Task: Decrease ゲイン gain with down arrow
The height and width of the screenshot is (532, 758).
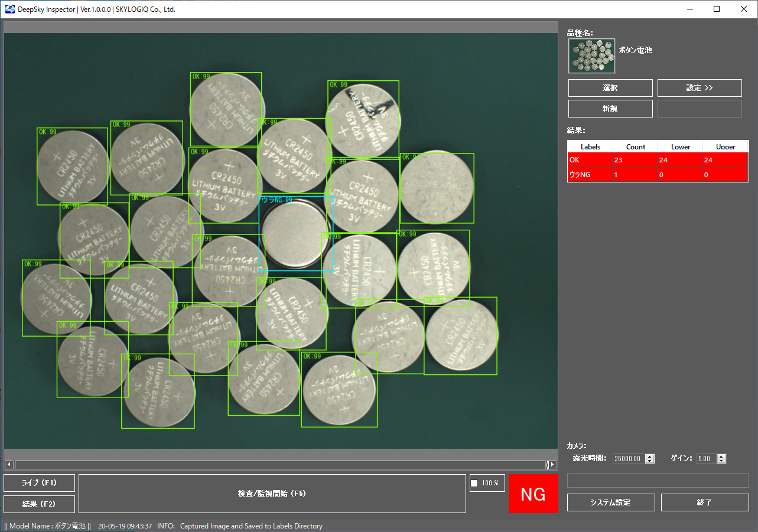Action: click(x=721, y=461)
